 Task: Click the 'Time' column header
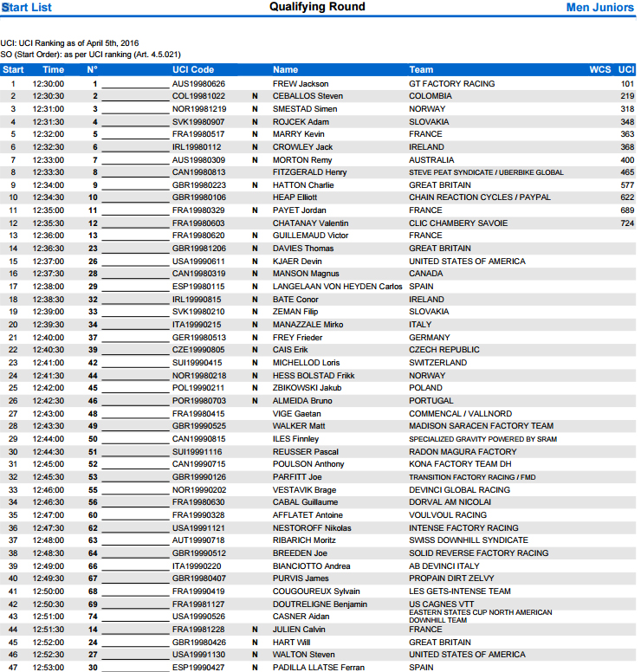coord(54,69)
